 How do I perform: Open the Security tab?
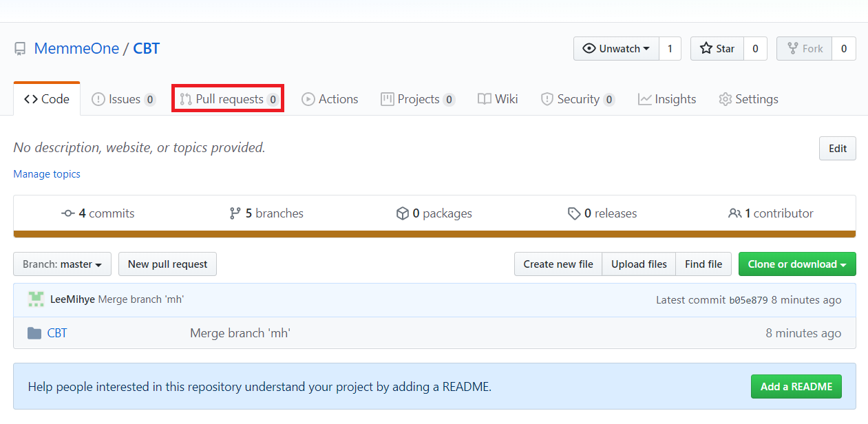coord(578,99)
